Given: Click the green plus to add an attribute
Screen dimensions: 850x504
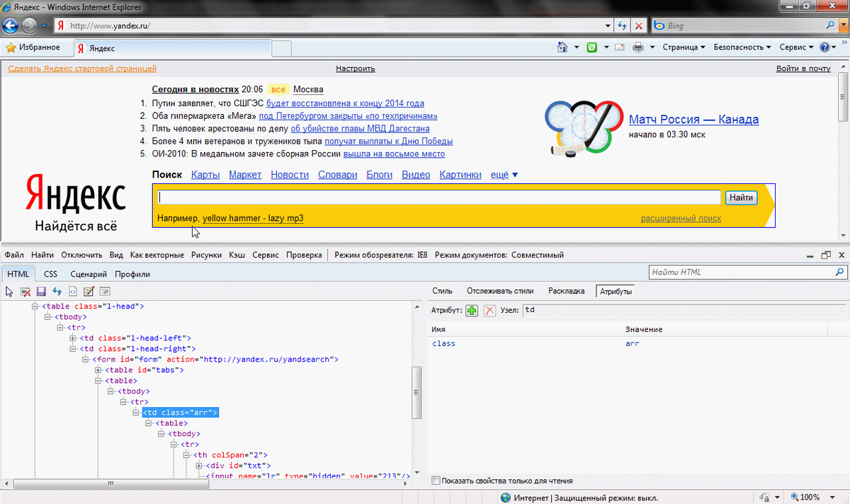Looking at the screenshot, I should tap(472, 310).
